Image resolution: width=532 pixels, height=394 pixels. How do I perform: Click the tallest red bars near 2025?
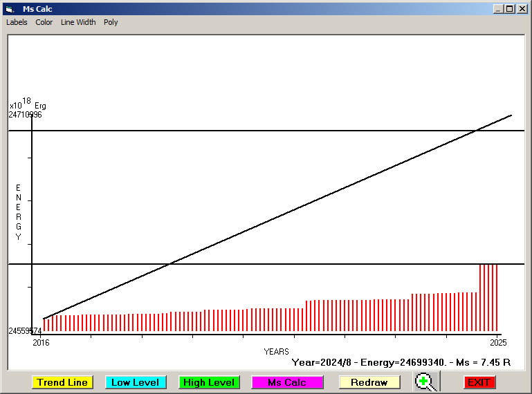tap(488, 297)
